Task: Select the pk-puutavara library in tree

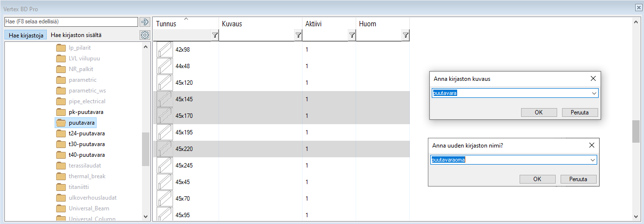Action: pyautogui.click(x=86, y=112)
